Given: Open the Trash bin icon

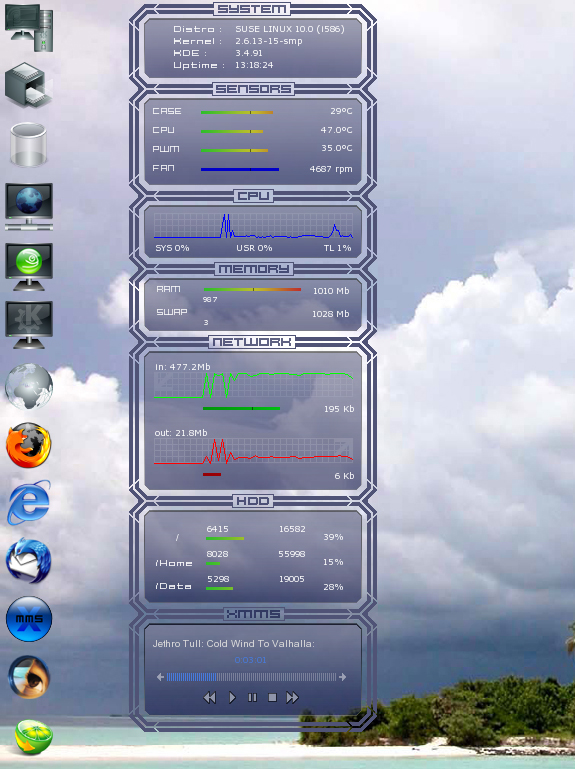Looking at the screenshot, I should [x=28, y=144].
